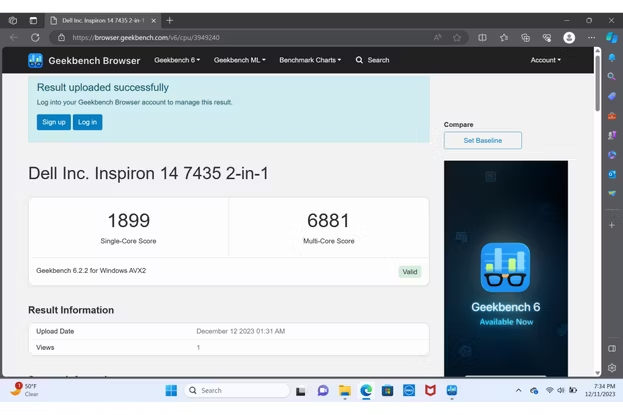Screen dimensions: 623x415
Task: Open the Windows Start menu
Action: pos(171,391)
